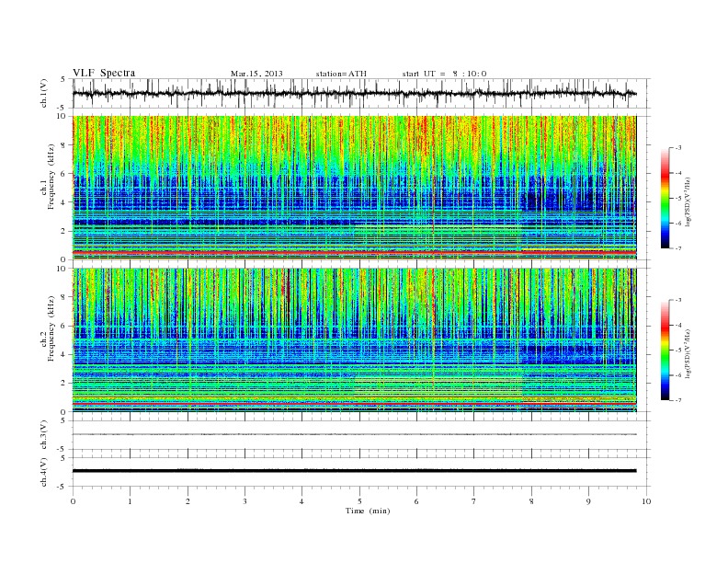Click the "-3" tick on ch.2 colorbar
Viewport: 728px width, 563px height.
(x=678, y=300)
